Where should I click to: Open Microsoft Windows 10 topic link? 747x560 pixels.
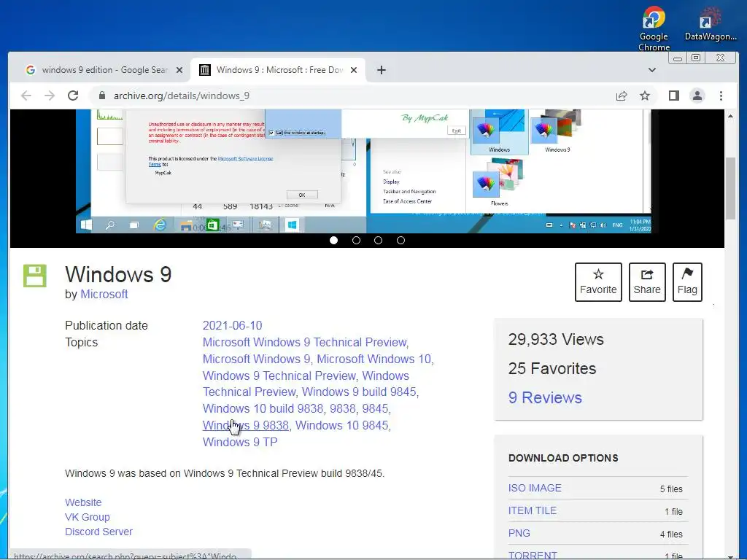[373, 359]
